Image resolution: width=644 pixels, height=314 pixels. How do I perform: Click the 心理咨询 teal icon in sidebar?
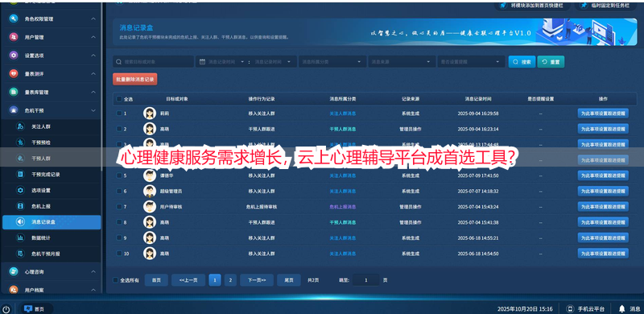tap(14, 271)
